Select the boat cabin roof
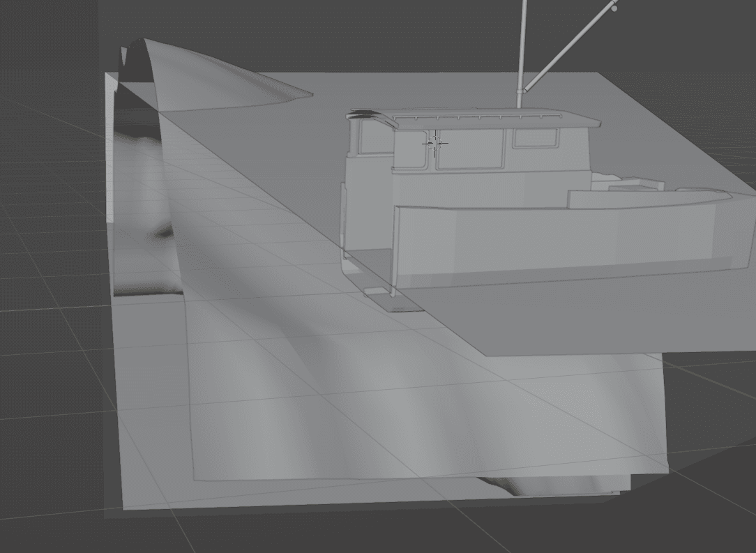Screen dimensions: 756x553 coord(475,118)
